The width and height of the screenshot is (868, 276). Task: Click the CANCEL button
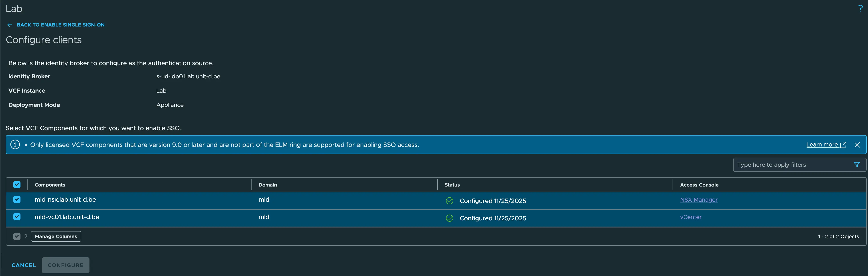[x=23, y=265]
